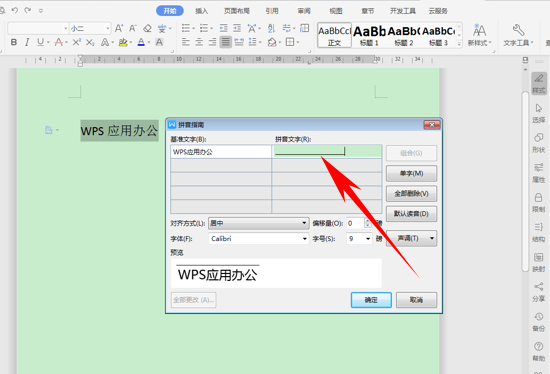
Task: Center align the paragraph
Action: pyautogui.click(x=199, y=42)
